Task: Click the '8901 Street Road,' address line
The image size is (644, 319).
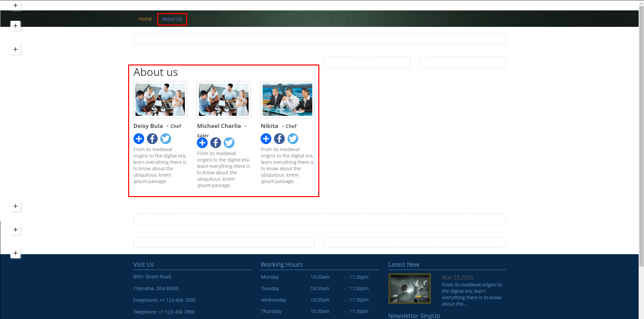Action: 153,277
